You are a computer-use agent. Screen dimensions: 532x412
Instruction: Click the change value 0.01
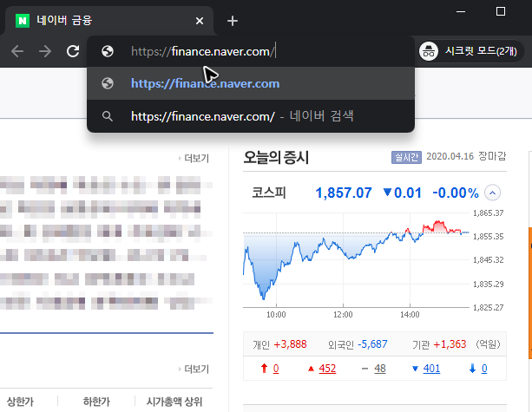[x=408, y=193]
